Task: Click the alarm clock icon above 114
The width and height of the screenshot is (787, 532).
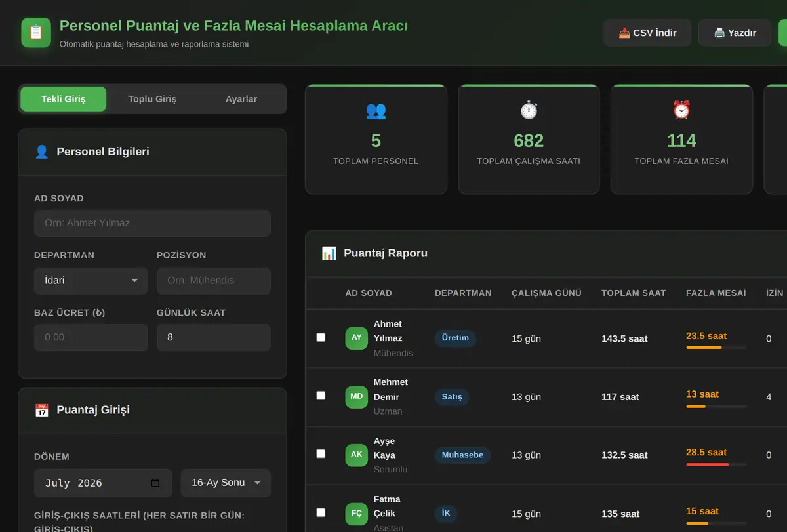Action: pyautogui.click(x=681, y=110)
